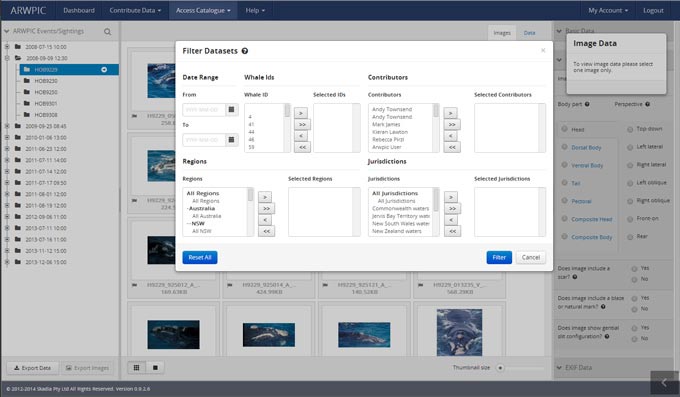680x397 pixels.
Task: Add selected contributor using the > button
Action: (x=451, y=113)
